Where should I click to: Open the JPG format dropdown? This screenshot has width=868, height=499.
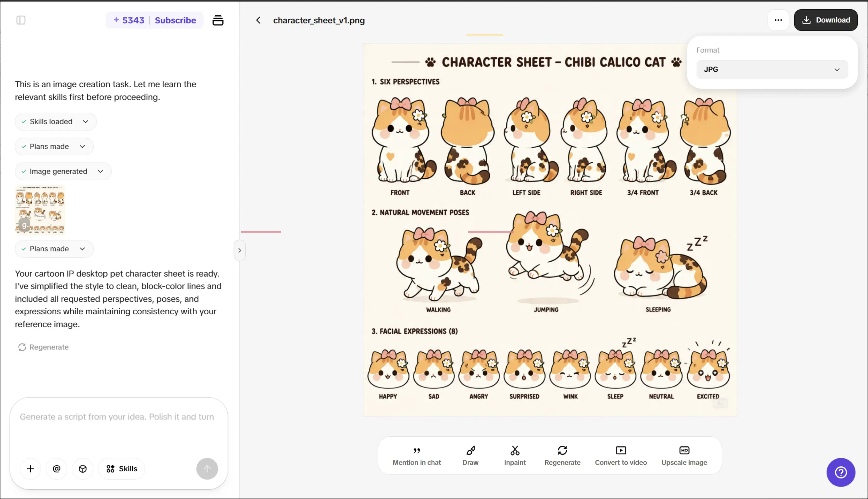pos(772,70)
